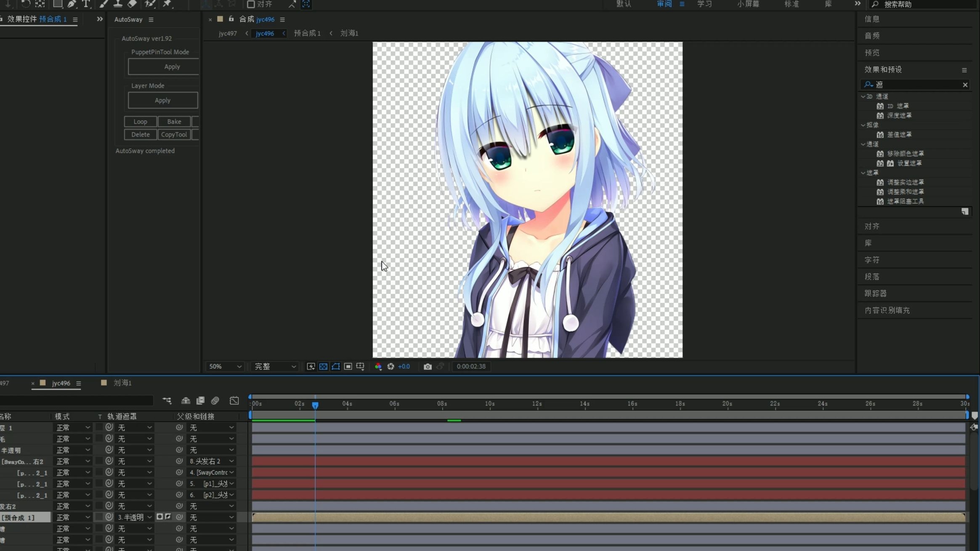Select the Type (T) tool

[86, 4]
